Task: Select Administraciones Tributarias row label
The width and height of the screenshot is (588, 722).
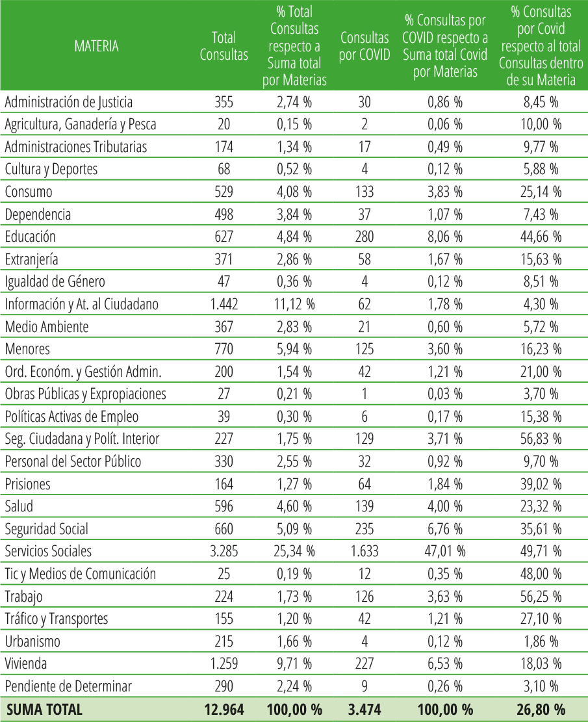Action: (x=76, y=147)
